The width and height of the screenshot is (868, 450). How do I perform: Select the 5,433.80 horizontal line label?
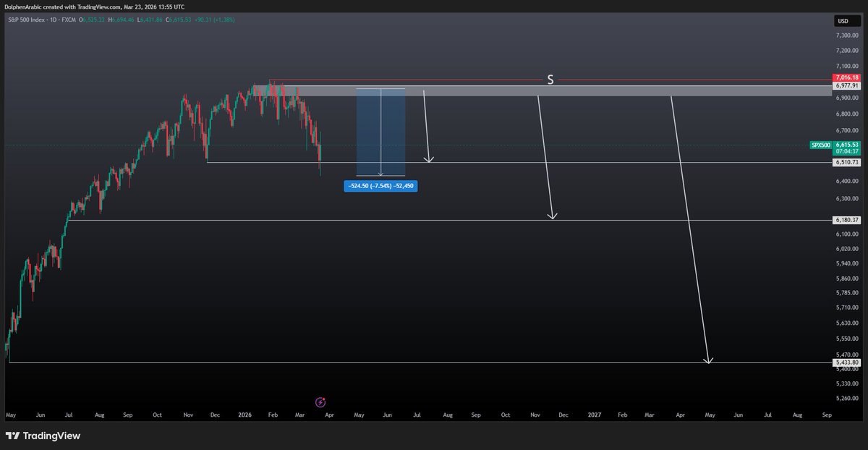coord(846,362)
